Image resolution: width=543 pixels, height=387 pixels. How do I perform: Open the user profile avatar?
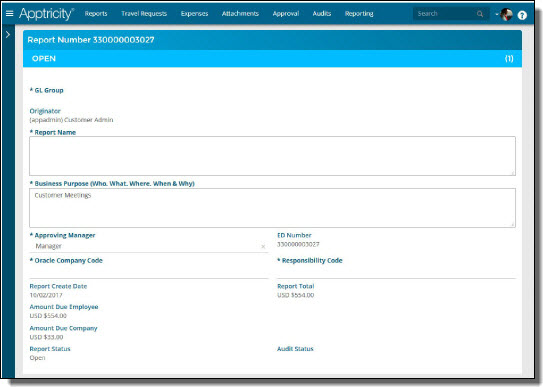507,14
